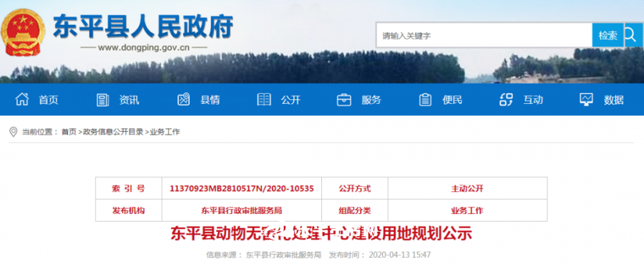
Task: Click the 信息来源 source line
Action: click(x=263, y=255)
